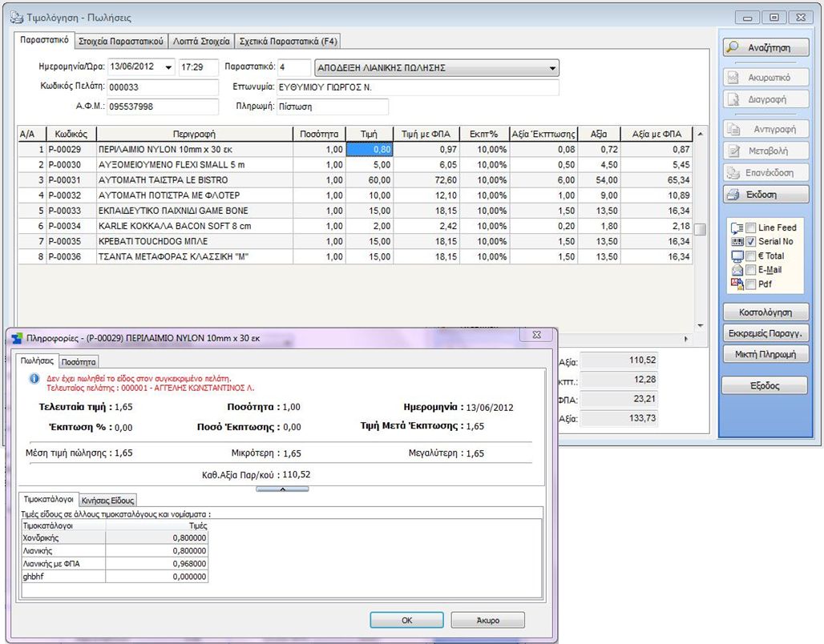The width and height of the screenshot is (824, 644).
Task: Expand the ΑΠΟΔΕΙΞΗ ΛΙΑΝΙΚΗΣ ΠΩΛΗΣΗΣ dropdown
Action: [552, 68]
